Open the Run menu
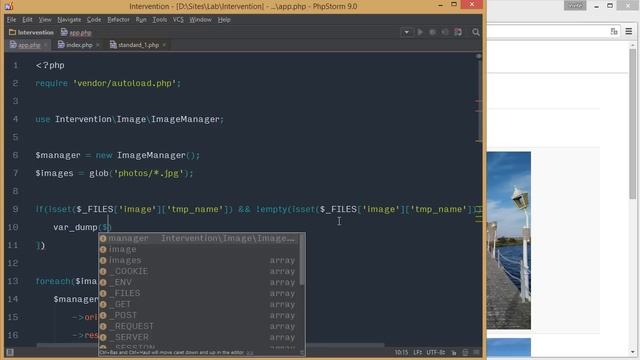640x360 pixels. (141, 20)
